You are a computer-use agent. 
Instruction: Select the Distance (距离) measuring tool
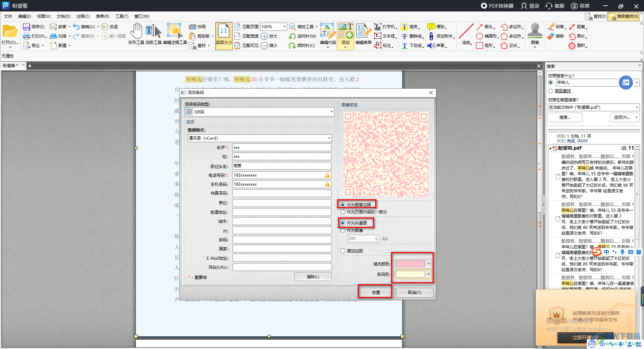[x=578, y=27]
